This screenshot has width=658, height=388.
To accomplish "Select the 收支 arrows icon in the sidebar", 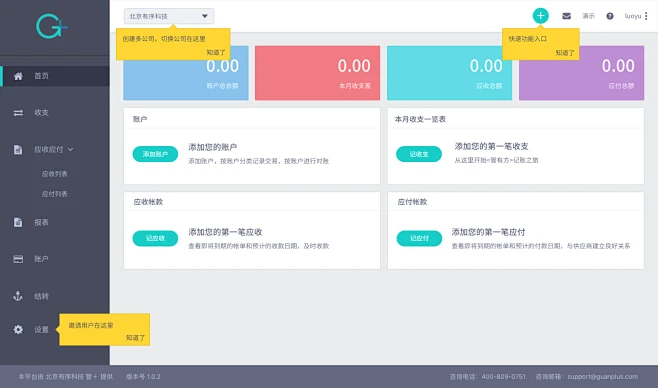I will [18, 113].
